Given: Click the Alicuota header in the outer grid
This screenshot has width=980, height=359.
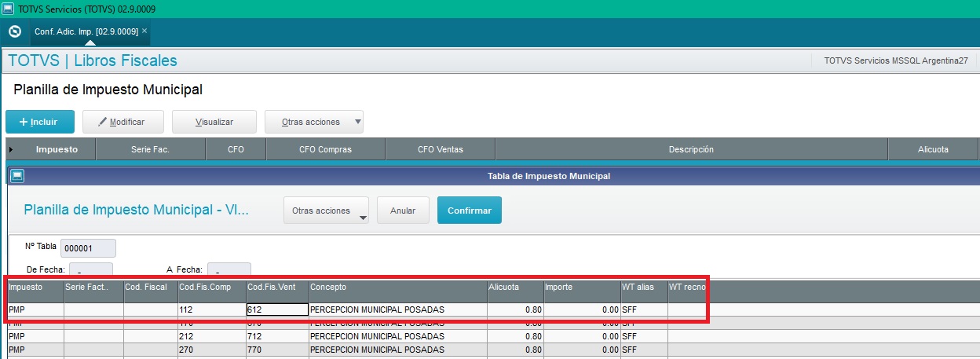Looking at the screenshot, I should point(933,149).
